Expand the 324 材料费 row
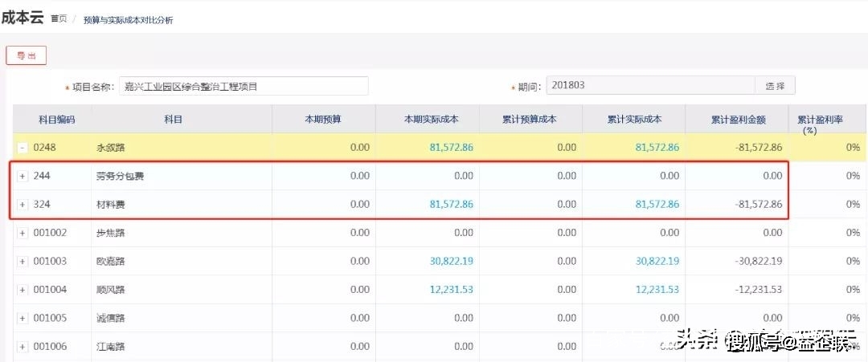The image size is (868, 362). coord(23,205)
